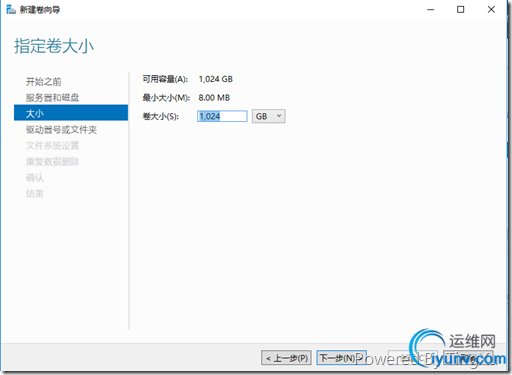Click the 1,024 GB available capacity value

(216, 79)
